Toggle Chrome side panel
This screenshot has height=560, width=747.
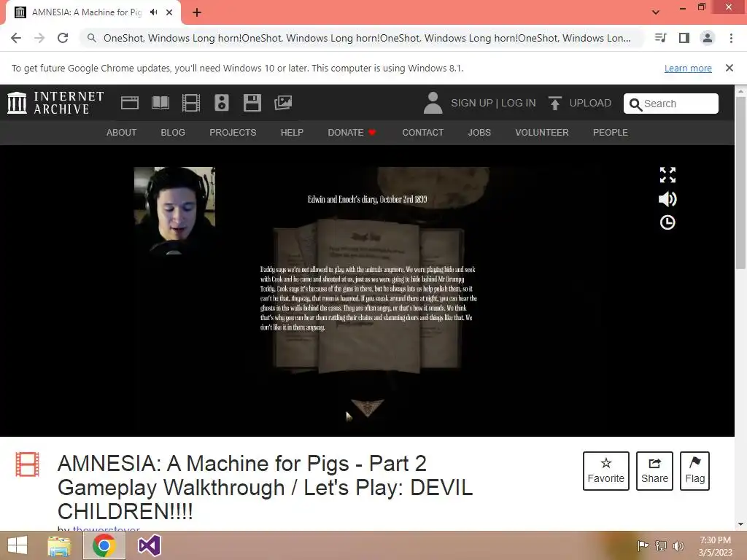pos(684,38)
